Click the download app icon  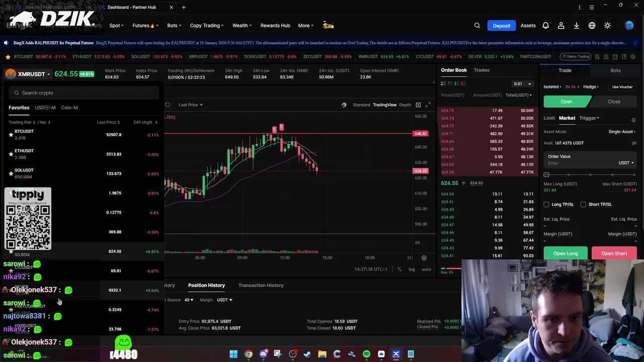[x=577, y=26]
